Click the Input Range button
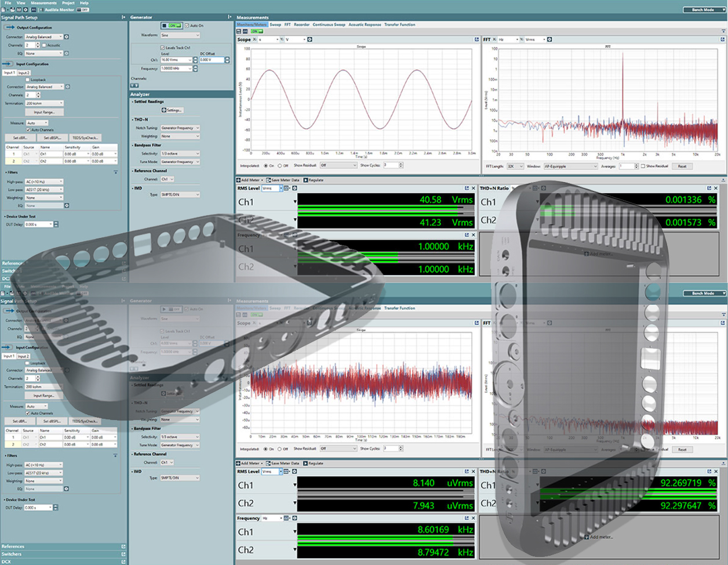The height and width of the screenshot is (565, 728). 44,112
